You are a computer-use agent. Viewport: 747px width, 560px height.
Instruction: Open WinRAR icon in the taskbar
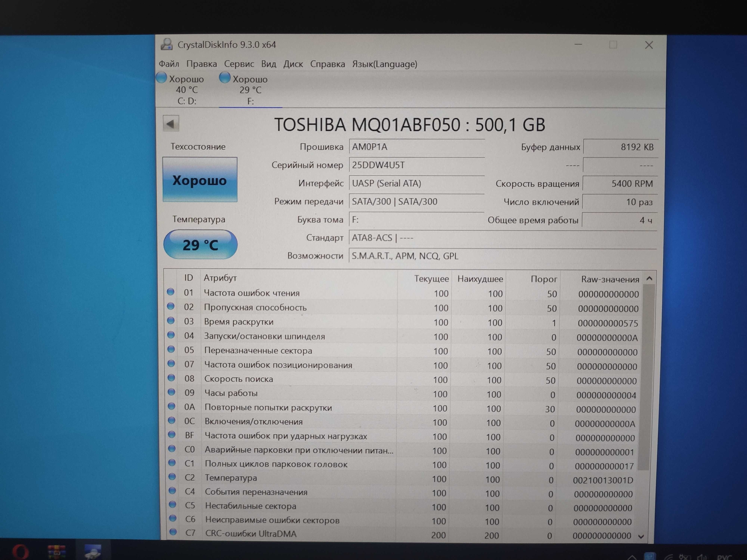tap(56, 552)
